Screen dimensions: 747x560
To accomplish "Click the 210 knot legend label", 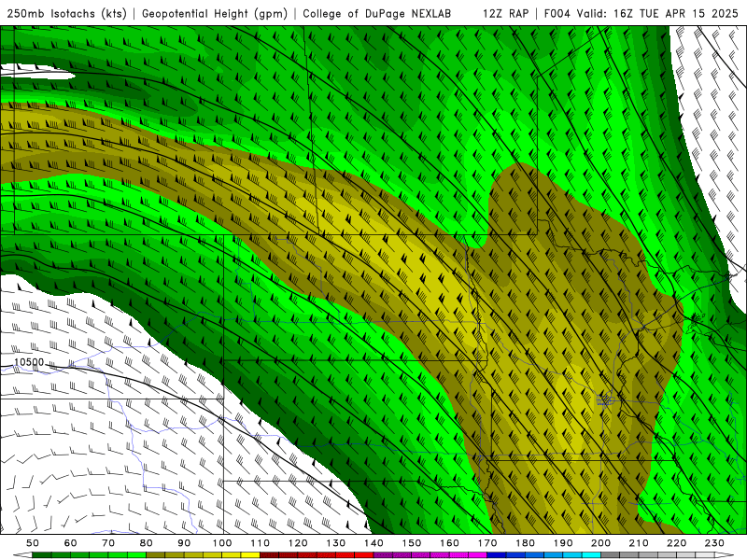I will coord(640,543).
